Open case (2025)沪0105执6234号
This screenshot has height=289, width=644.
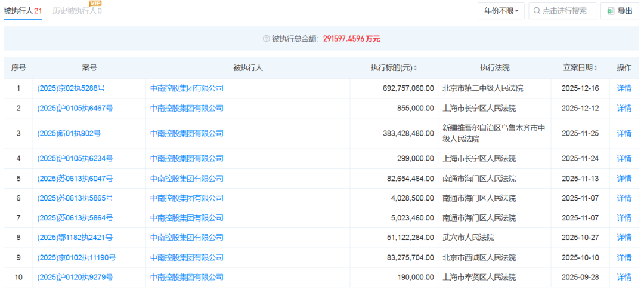(75, 158)
